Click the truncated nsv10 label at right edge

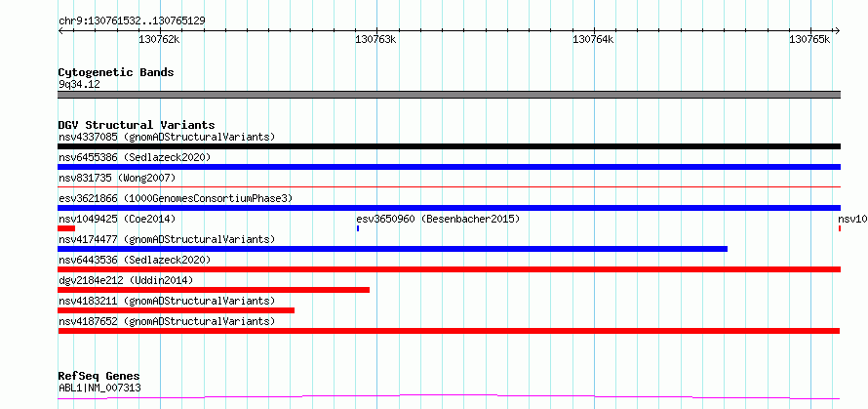point(852,219)
